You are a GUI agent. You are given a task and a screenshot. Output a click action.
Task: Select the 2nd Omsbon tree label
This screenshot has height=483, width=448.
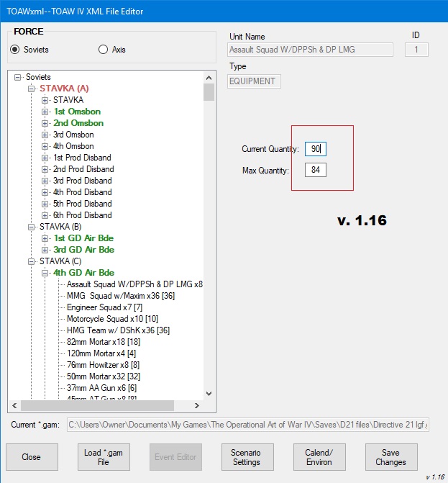click(x=78, y=123)
